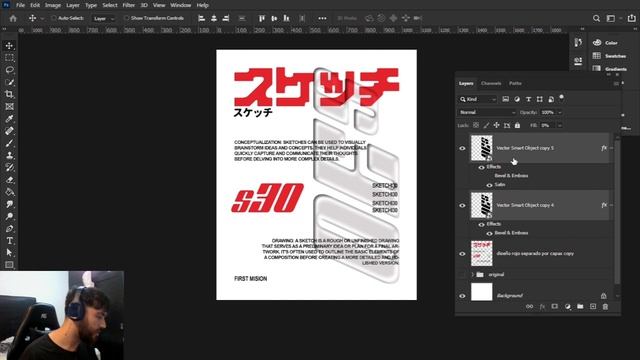Screen dimensions: 640x360
Task: Click Create new layer icon
Action: pos(593,307)
